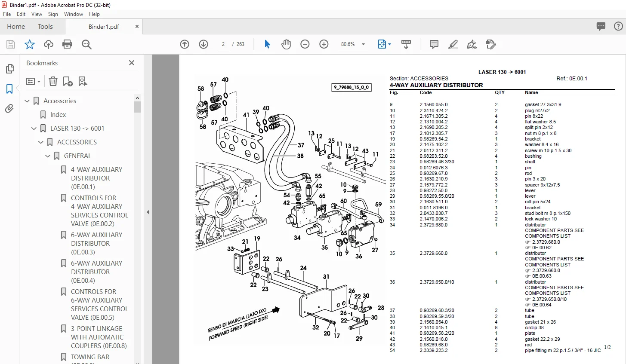Click the page number input field
This screenshot has width=626, height=364.
pos(223,44)
